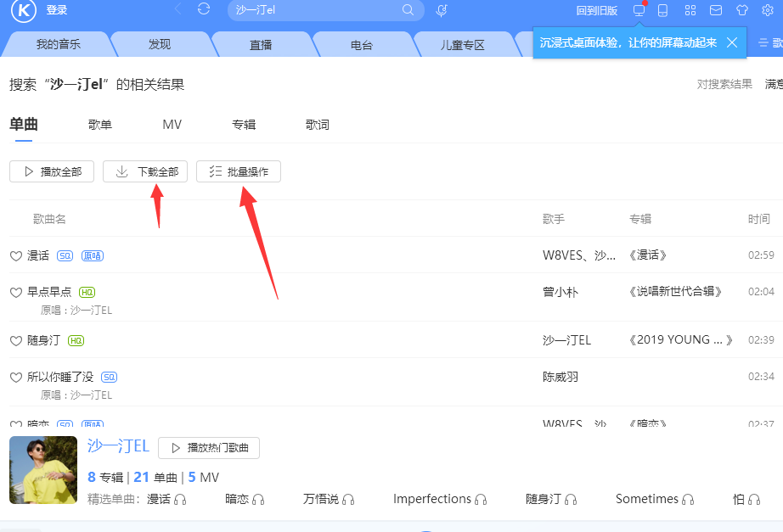The width and height of the screenshot is (783, 532).
Task: Close the 沉浸式桌面体验 notification banner
Action: click(732, 42)
